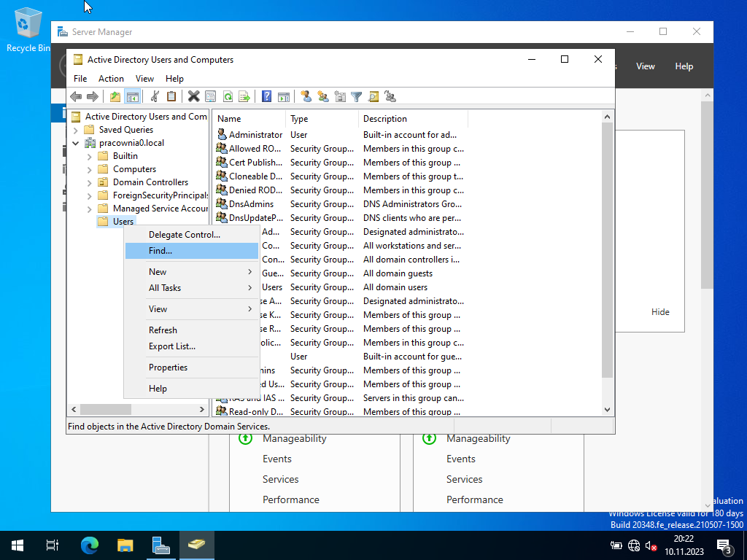Open Help with the blue question mark icon
Screen dimensions: 747x560
point(267,97)
